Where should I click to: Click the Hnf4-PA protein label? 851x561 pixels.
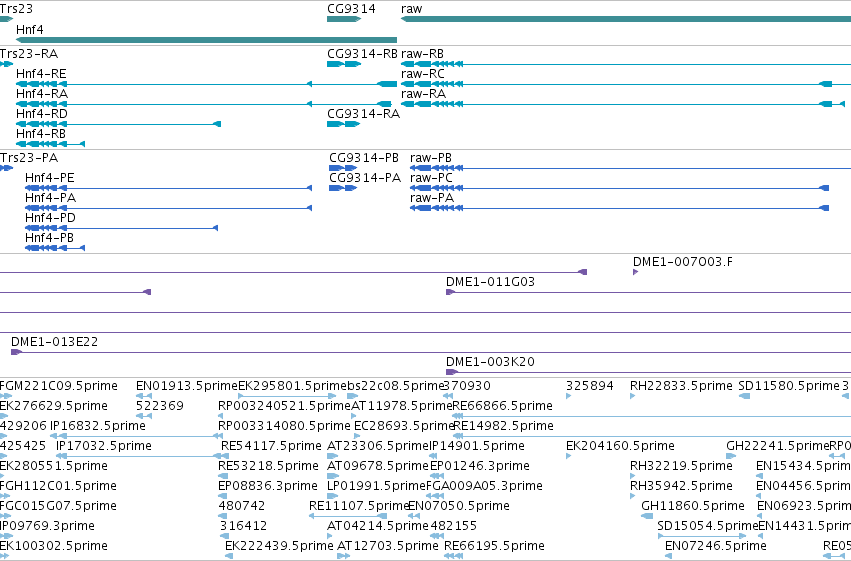click(50, 198)
